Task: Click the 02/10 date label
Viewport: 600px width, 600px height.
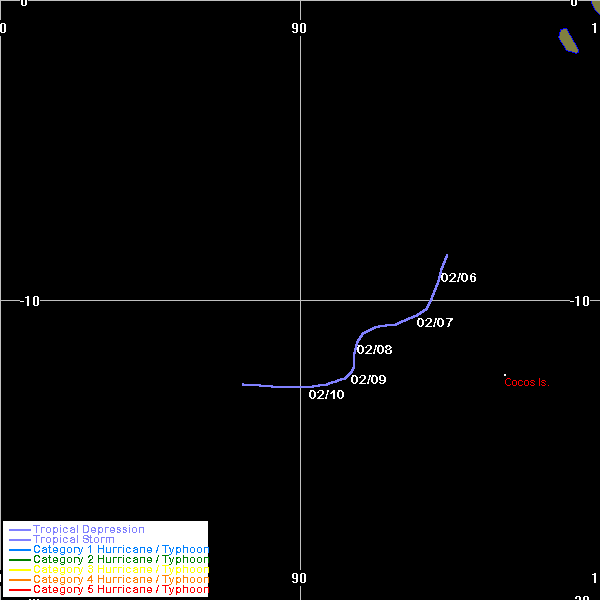Action: pos(326,395)
